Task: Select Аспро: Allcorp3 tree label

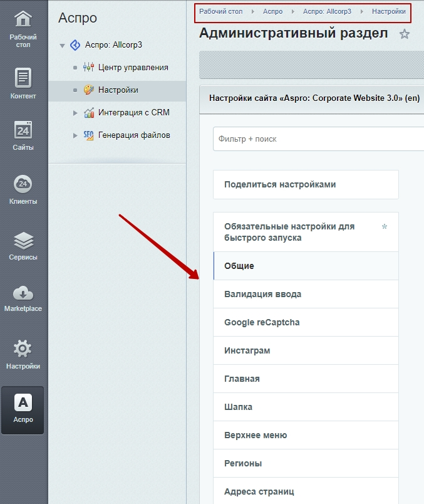Action: pos(113,45)
